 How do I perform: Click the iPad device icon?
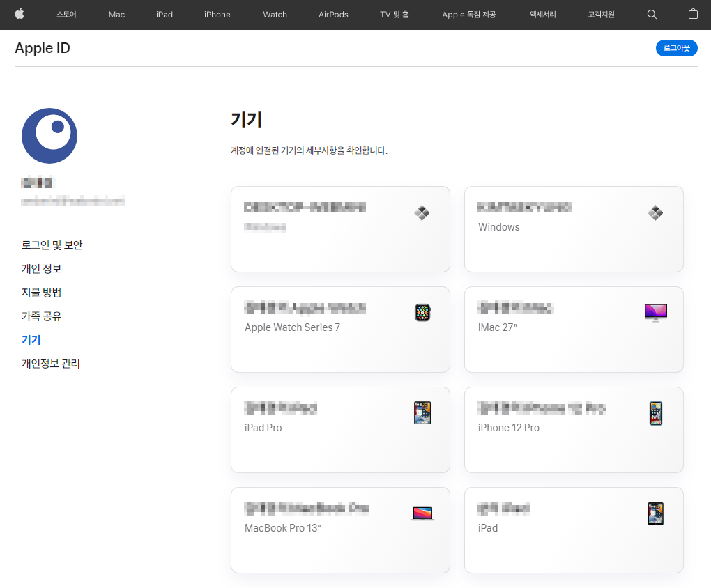(x=656, y=513)
